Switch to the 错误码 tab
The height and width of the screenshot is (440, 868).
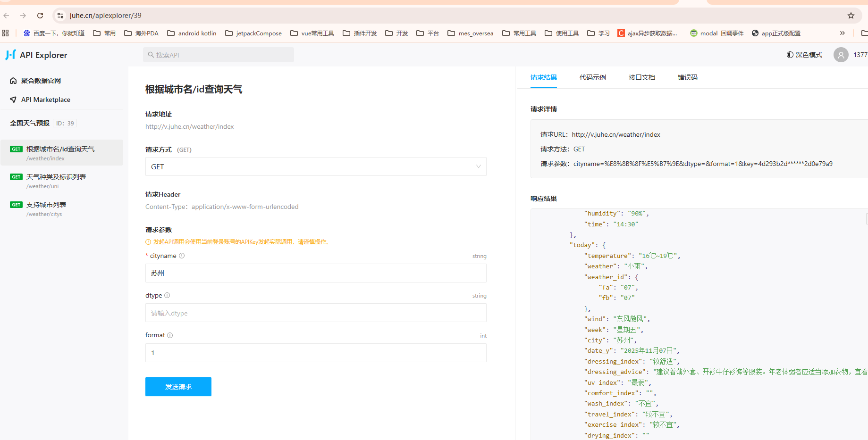pyautogui.click(x=688, y=77)
